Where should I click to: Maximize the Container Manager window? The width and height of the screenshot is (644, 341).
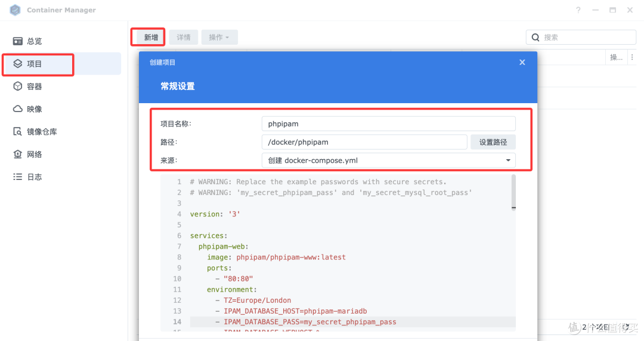[613, 10]
